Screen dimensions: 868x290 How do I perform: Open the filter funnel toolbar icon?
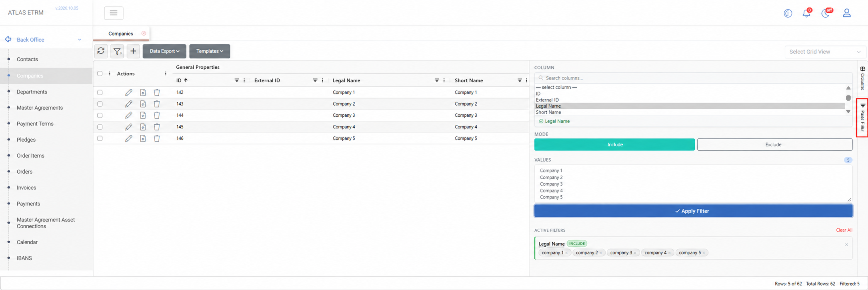pyautogui.click(x=117, y=51)
